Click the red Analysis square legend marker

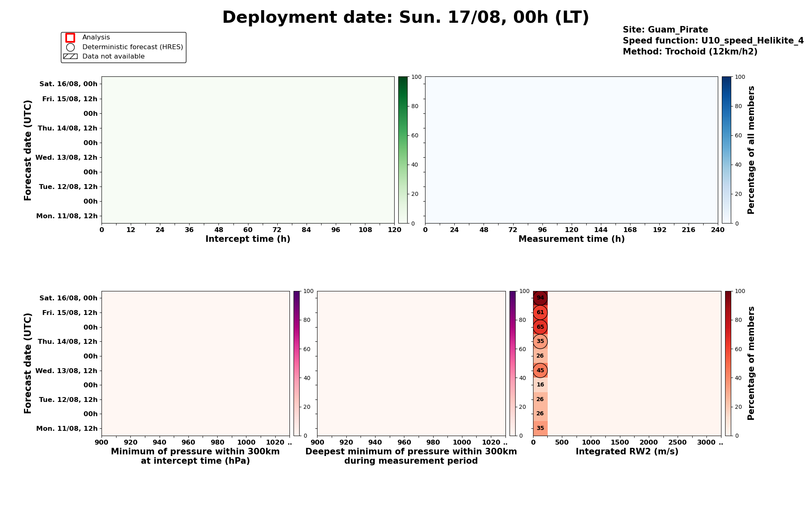coord(70,38)
